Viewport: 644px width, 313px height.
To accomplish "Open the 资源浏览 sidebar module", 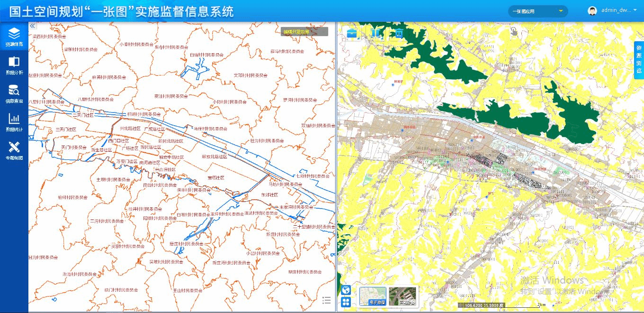I will 14,37.
